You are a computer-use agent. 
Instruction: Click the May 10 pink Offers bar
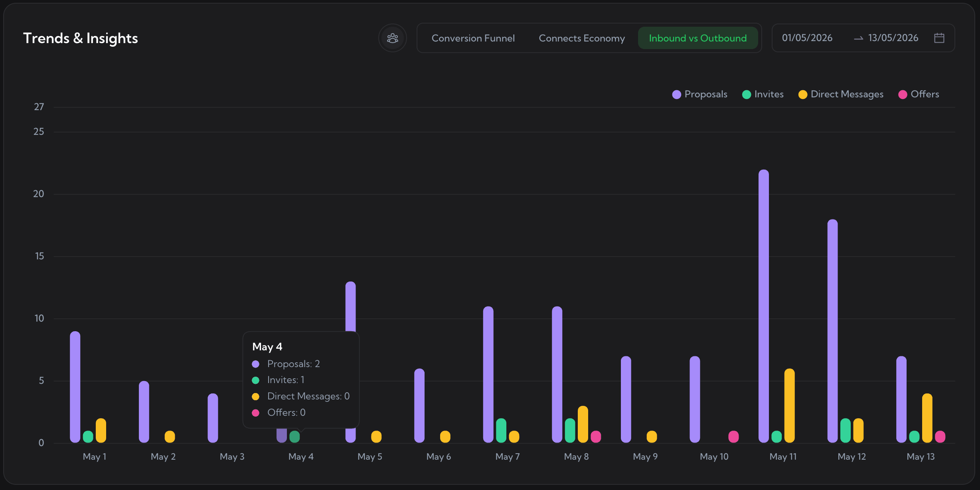click(734, 437)
